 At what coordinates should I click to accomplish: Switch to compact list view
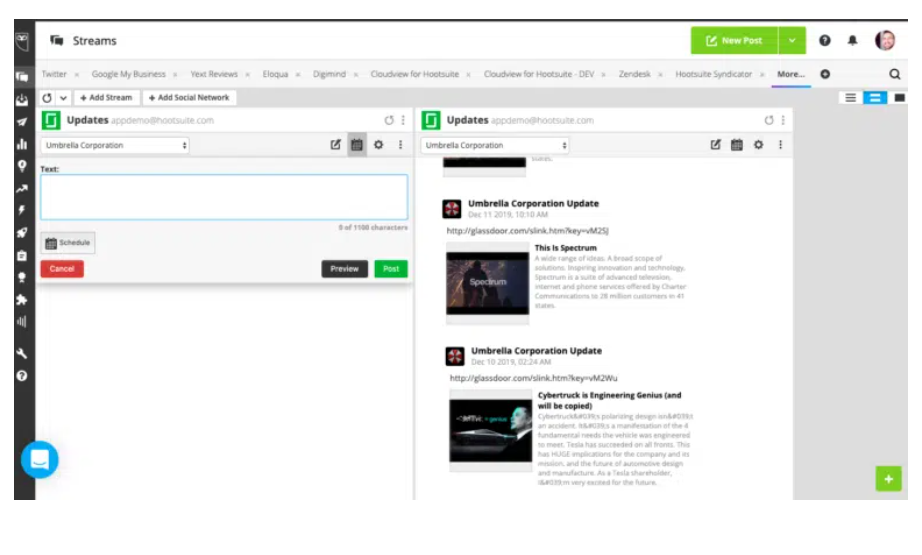(x=850, y=98)
